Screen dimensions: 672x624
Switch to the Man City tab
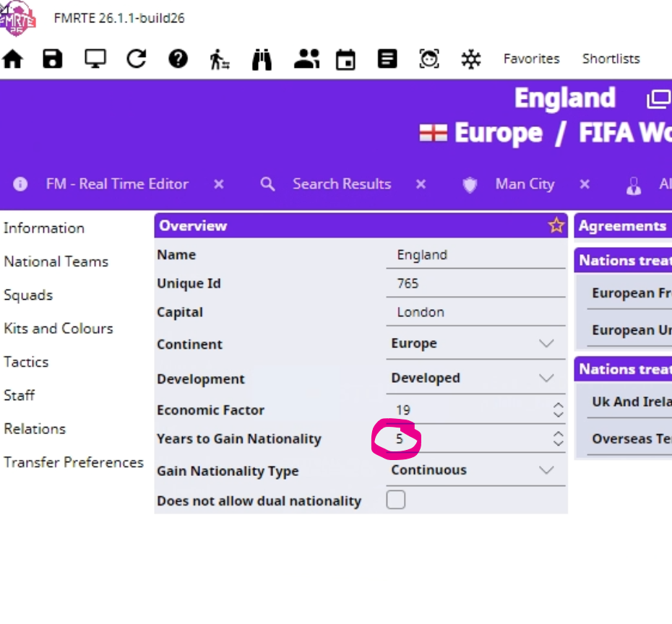point(524,184)
